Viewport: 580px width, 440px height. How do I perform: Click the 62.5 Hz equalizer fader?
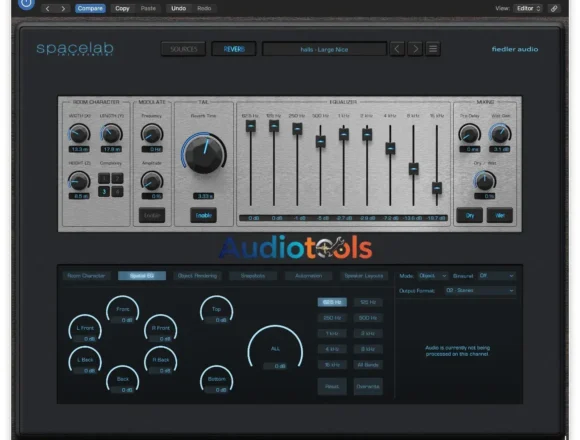pyautogui.click(x=251, y=126)
